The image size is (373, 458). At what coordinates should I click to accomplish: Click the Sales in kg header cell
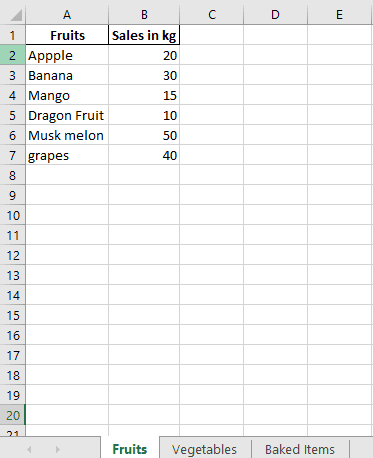(144, 35)
